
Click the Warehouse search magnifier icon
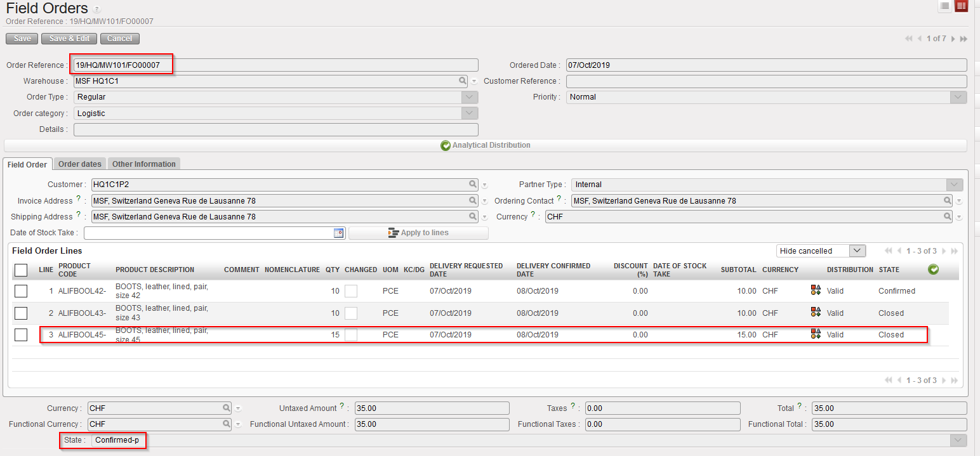463,81
